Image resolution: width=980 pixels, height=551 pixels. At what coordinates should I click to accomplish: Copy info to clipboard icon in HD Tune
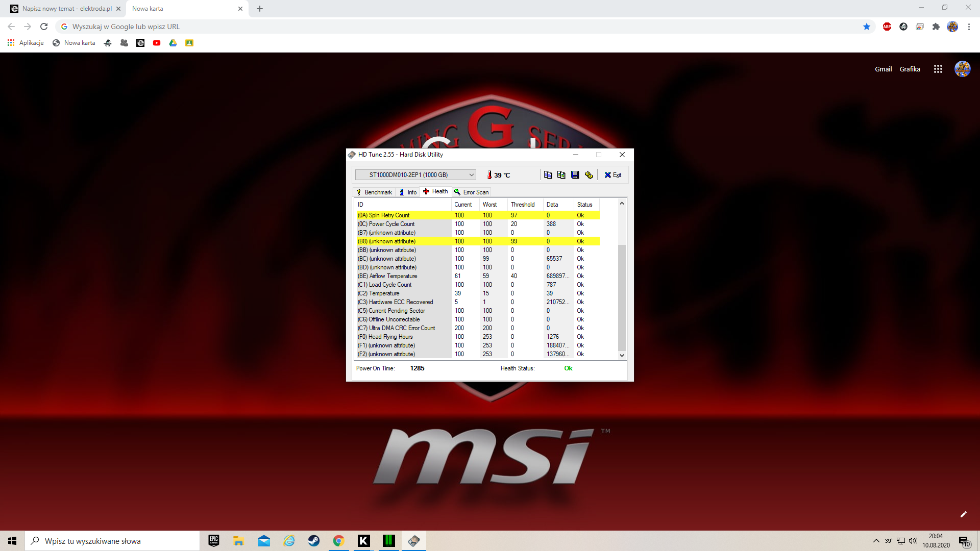click(548, 175)
